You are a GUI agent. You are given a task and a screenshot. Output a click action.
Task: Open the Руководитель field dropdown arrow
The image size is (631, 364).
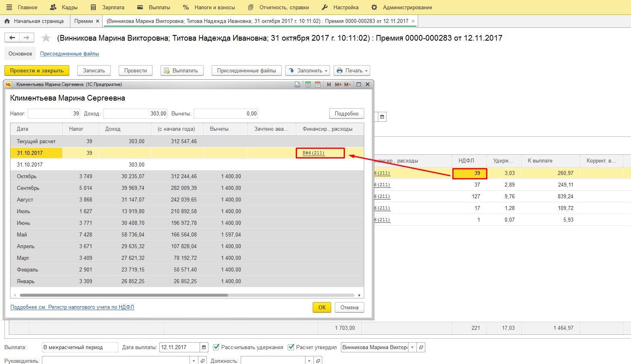pos(194,361)
